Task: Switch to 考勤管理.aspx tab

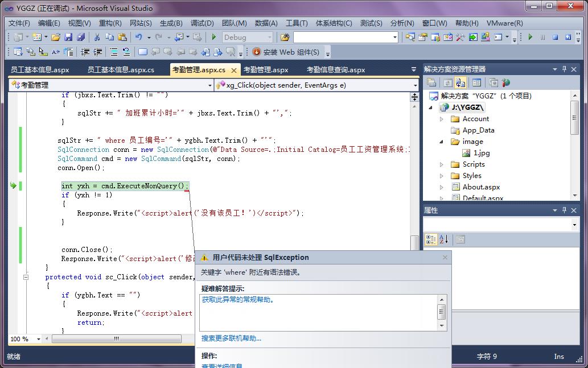Action: tap(266, 70)
